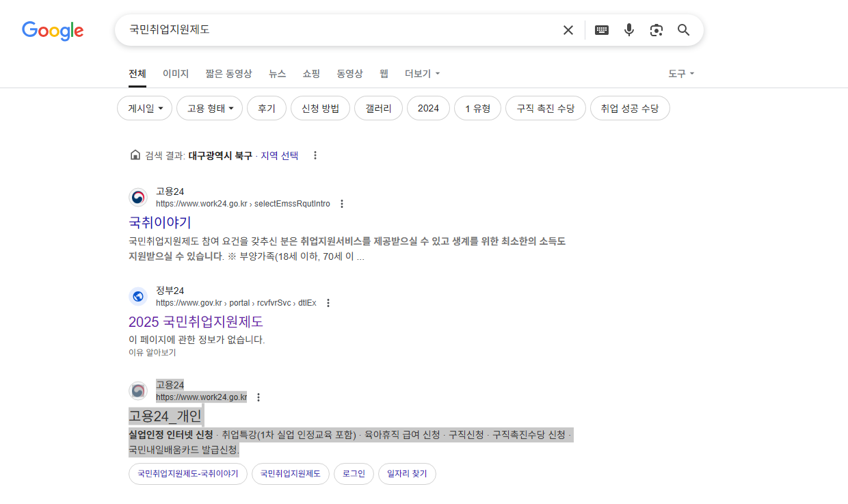Open Google Lens image search

coord(657,30)
